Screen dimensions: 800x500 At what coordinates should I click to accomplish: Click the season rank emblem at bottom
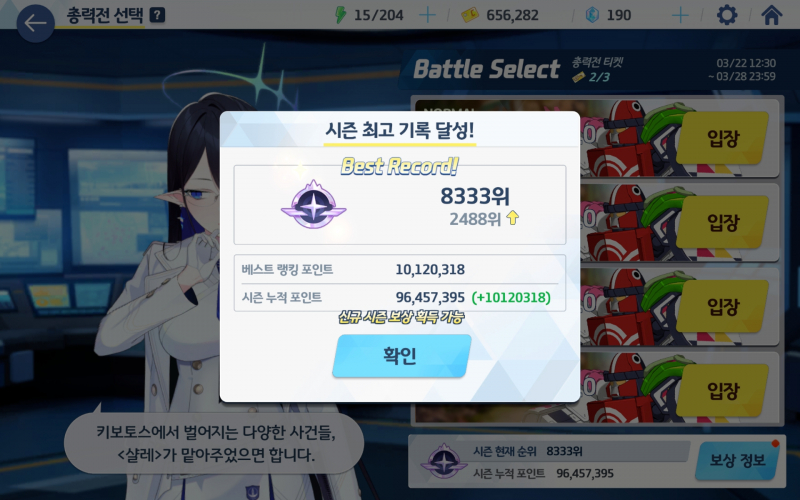tap(444, 461)
